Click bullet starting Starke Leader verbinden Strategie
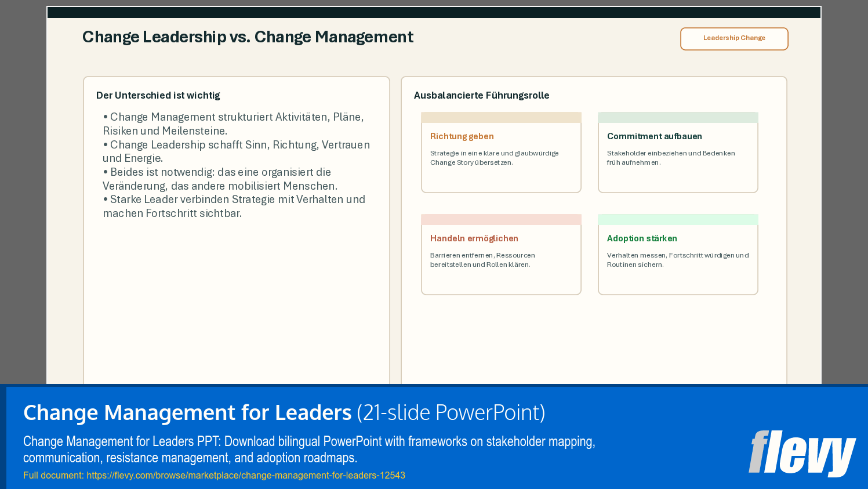Screen dimensions: 868x489 [234, 206]
